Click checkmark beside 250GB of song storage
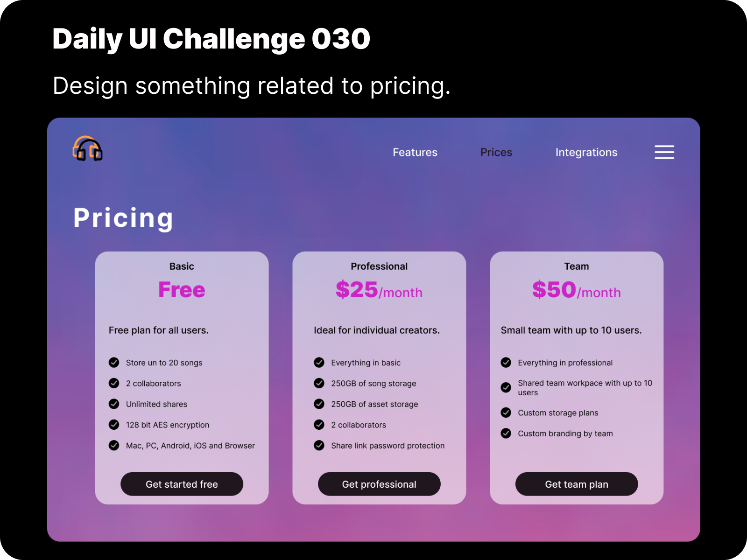 tap(319, 383)
